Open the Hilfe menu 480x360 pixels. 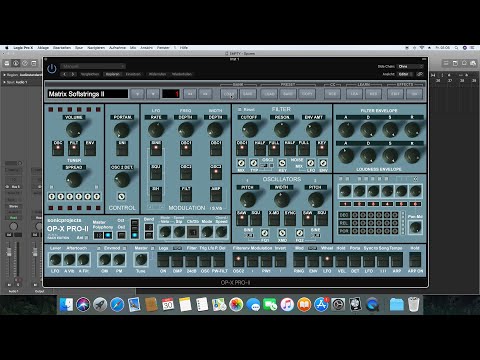(184, 48)
